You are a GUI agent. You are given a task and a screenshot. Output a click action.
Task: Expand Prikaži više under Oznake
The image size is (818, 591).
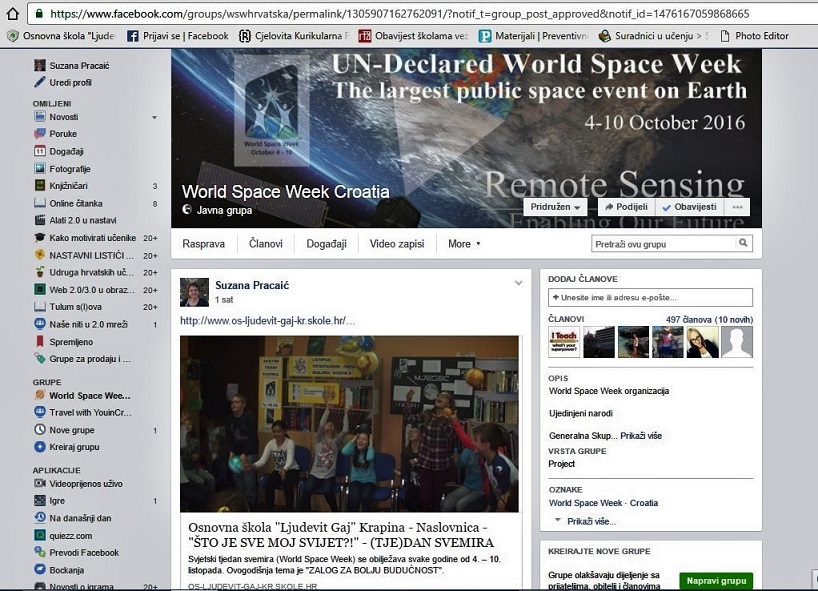click(591, 521)
